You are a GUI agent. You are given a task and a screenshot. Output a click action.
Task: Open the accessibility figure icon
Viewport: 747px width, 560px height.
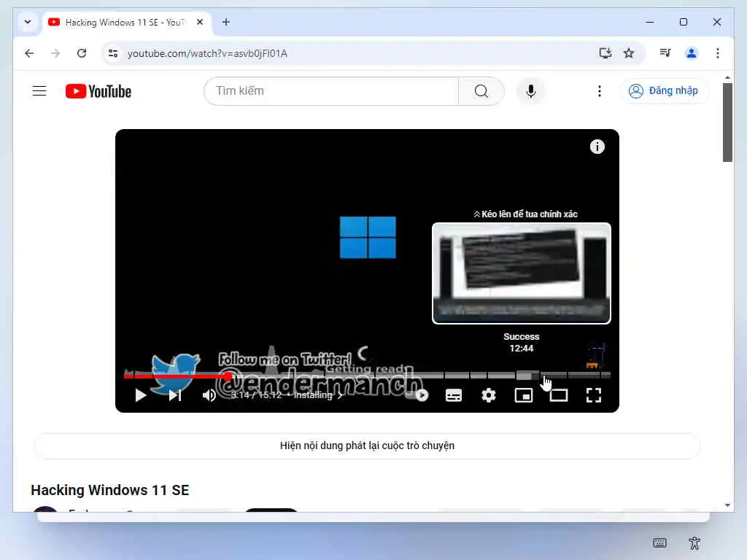tap(694, 542)
